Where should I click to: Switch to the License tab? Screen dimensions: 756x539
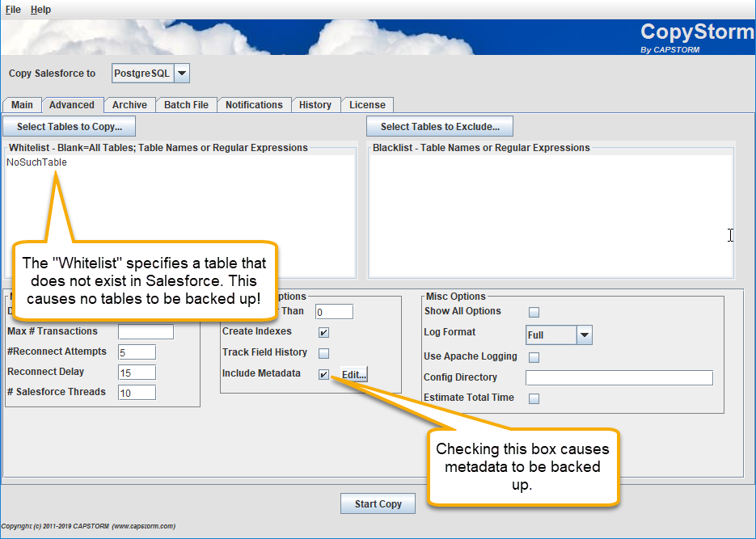tap(367, 105)
